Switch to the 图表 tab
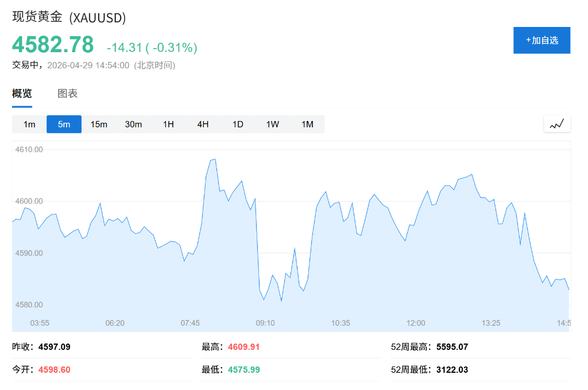Viewport: 588px width, 390px height. 67,93
